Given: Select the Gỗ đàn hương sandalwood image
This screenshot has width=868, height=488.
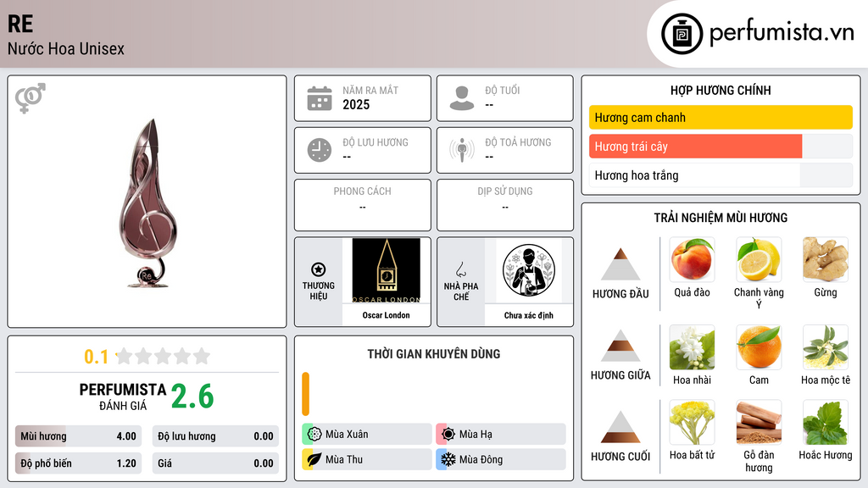Looking at the screenshot, I should (x=759, y=423).
